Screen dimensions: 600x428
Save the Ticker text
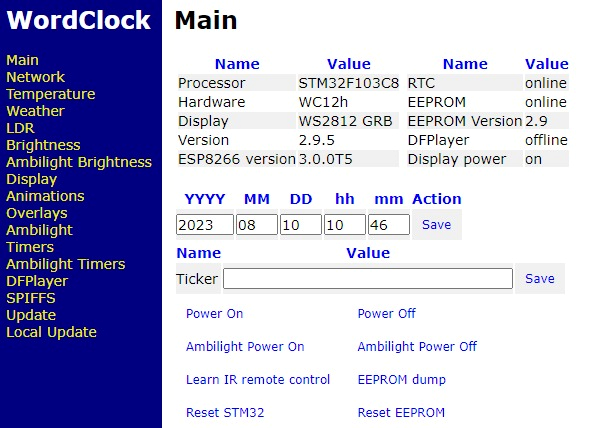540,278
